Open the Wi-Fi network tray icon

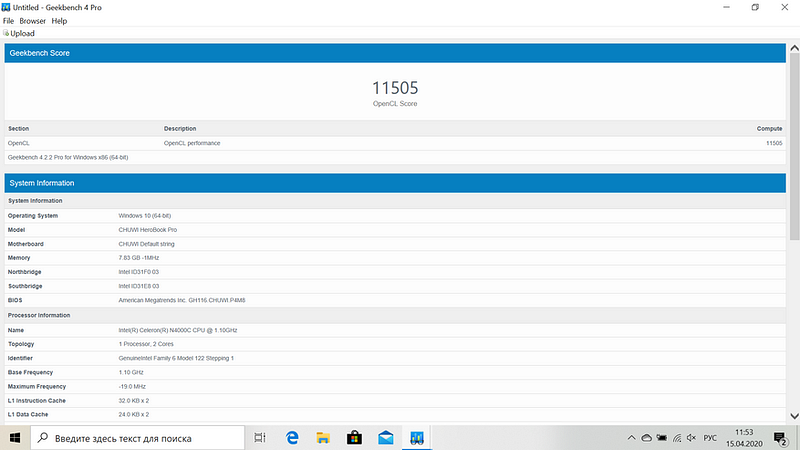pos(677,438)
